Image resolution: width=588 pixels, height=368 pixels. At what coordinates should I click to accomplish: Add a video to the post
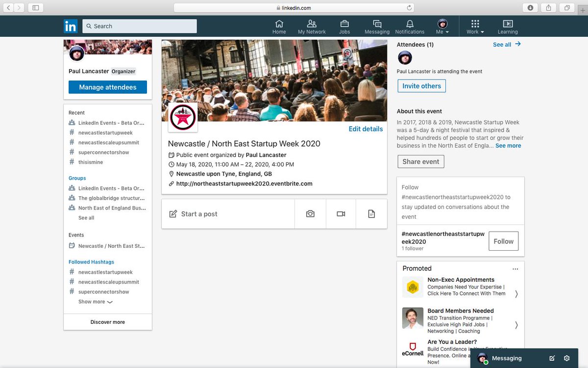tap(341, 214)
